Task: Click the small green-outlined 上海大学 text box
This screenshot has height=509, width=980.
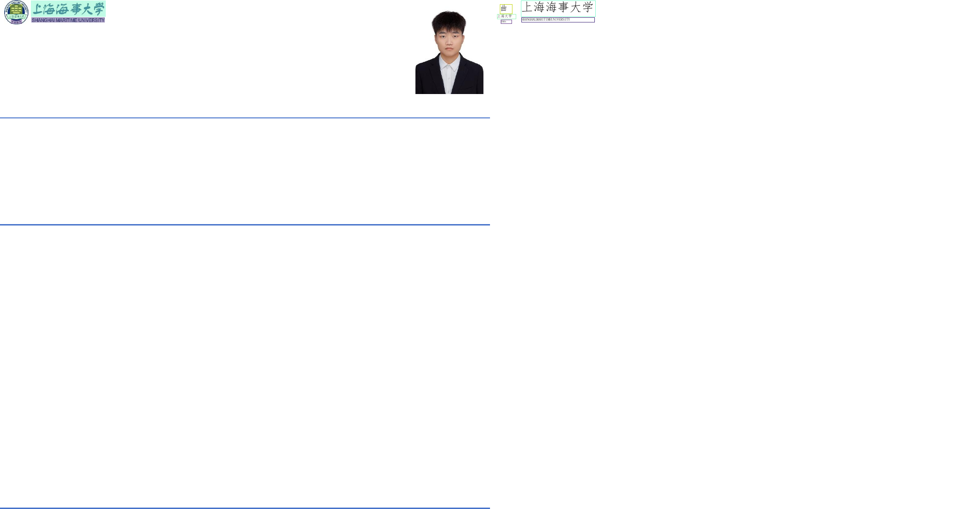Action: (506, 16)
